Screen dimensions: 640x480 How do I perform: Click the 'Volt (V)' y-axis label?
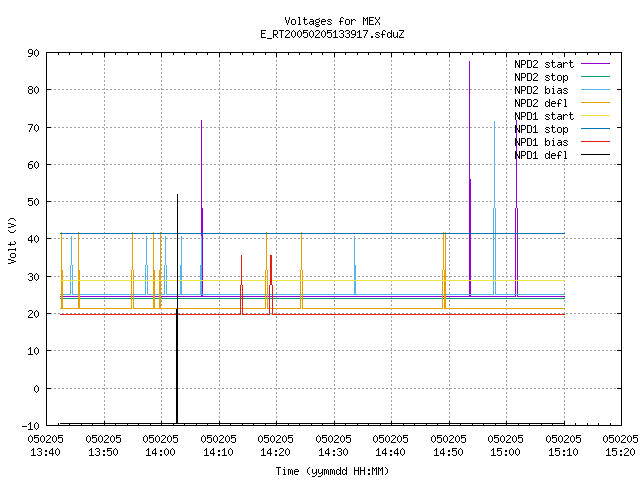(x=12, y=240)
